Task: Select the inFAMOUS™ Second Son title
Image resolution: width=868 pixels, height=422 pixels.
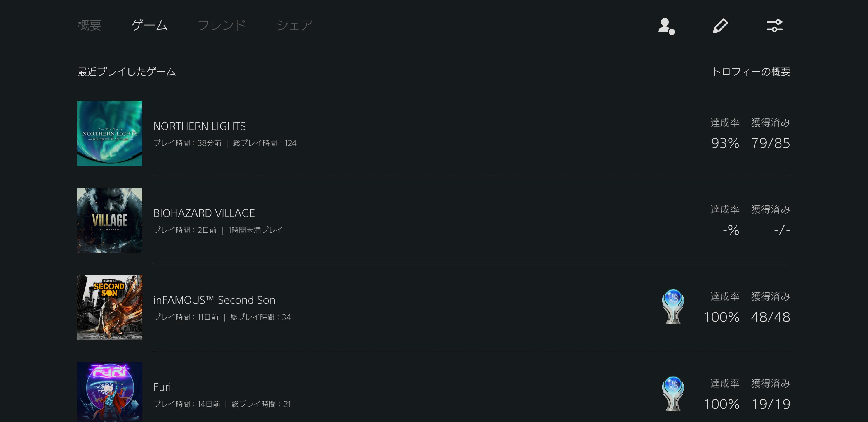Action: [x=214, y=300]
